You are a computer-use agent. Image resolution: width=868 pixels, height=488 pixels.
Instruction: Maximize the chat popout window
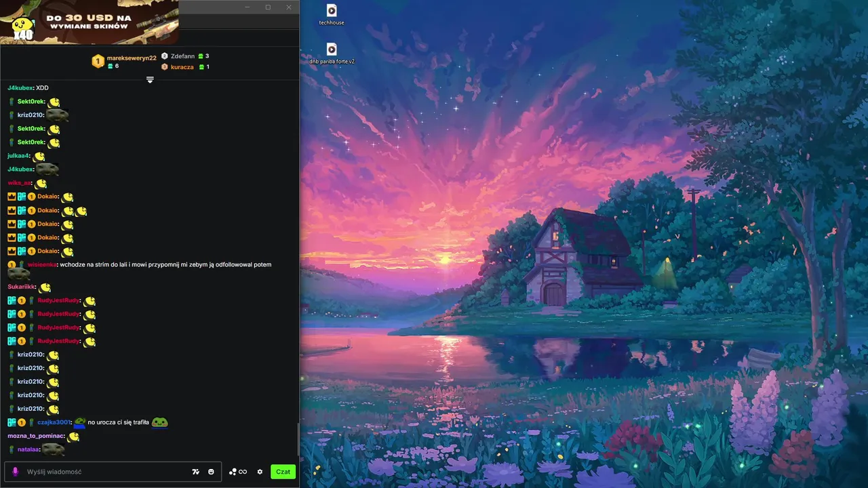click(268, 7)
